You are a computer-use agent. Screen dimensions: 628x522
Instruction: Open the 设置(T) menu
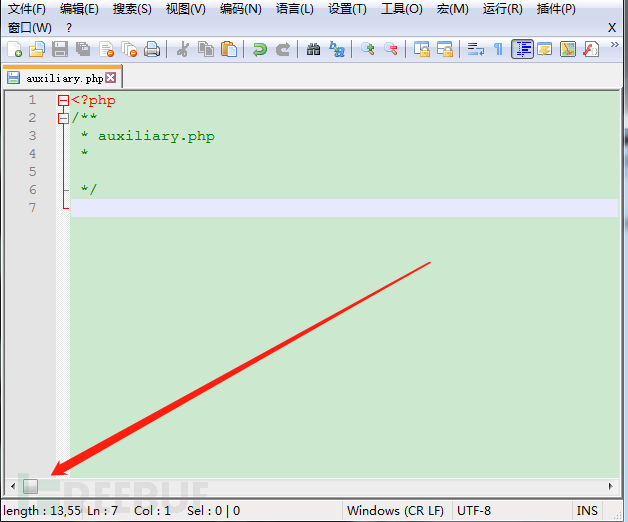347,9
